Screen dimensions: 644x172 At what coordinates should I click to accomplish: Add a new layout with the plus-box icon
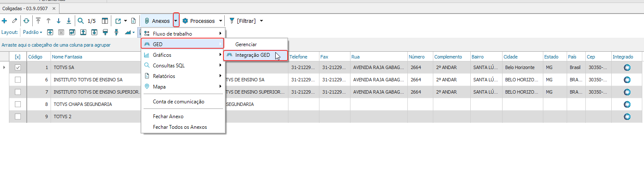(50, 32)
